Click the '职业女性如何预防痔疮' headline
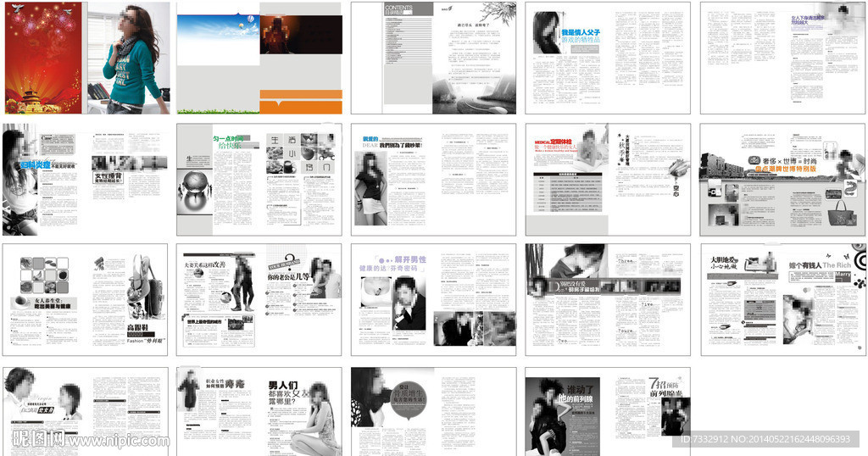The width and height of the screenshot is (868, 456). click(225, 382)
